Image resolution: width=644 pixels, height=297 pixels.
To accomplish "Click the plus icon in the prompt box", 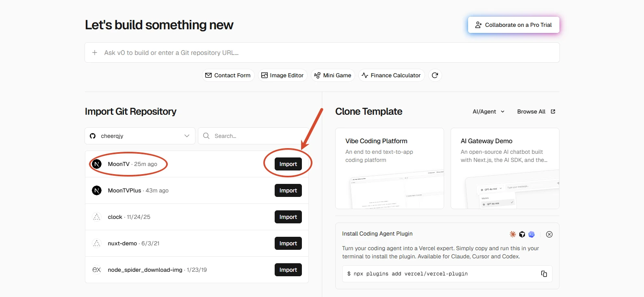I will [x=95, y=52].
